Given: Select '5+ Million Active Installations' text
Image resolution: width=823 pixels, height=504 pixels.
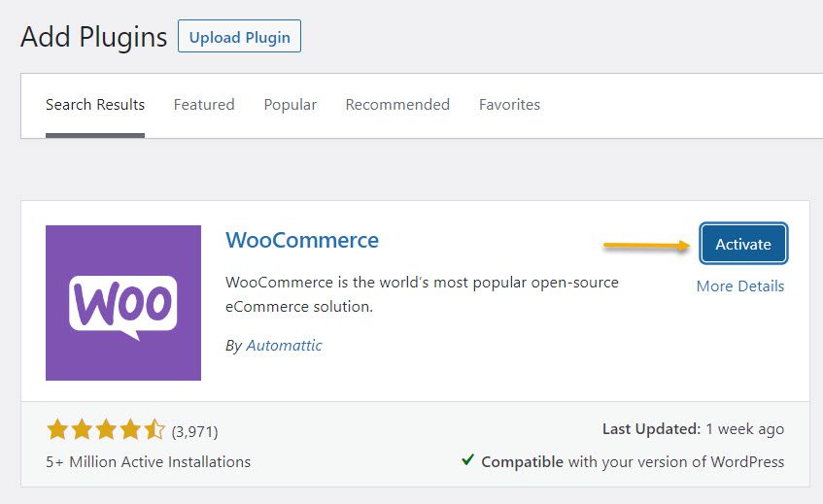Looking at the screenshot, I should click(x=148, y=461).
